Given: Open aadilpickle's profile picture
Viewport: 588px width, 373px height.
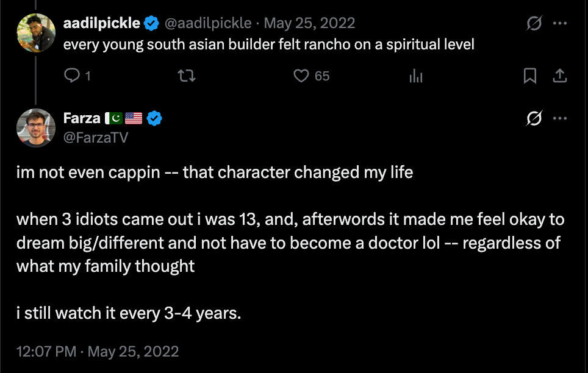Looking at the screenshot, I should [x=37, y=34].
